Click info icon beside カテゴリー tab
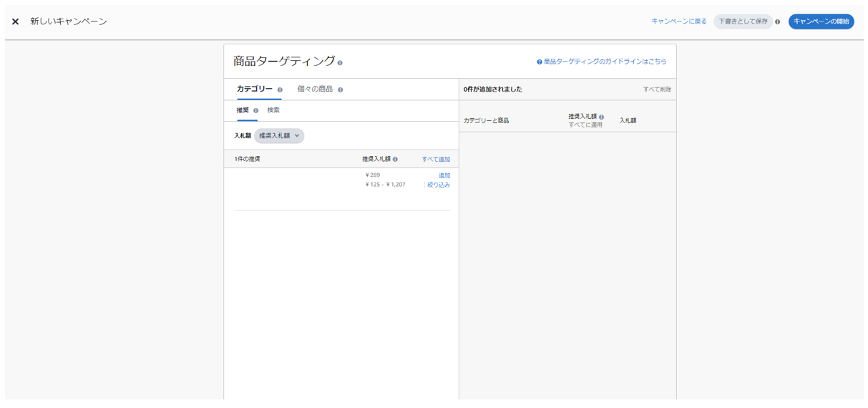 [x=280, y=90]
